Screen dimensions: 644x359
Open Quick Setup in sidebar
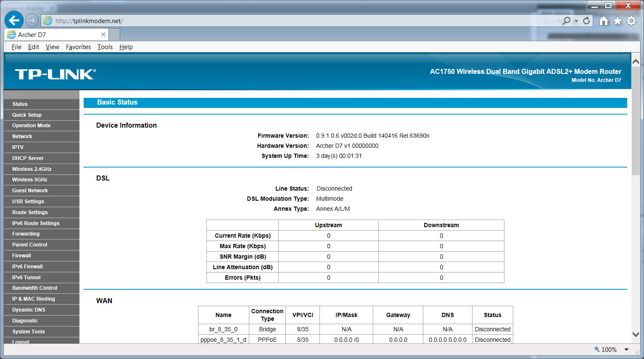pos(41,115)
